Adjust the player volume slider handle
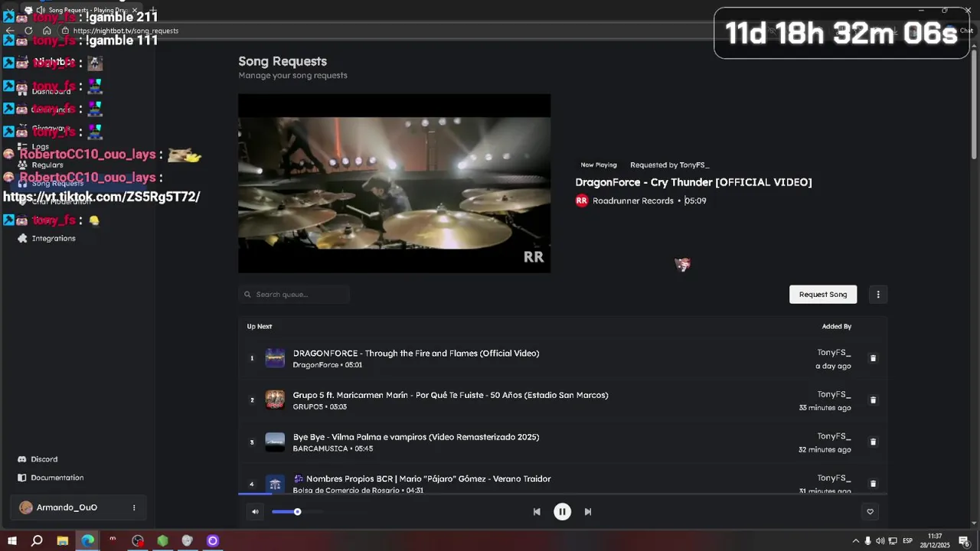 click(297, 512)
